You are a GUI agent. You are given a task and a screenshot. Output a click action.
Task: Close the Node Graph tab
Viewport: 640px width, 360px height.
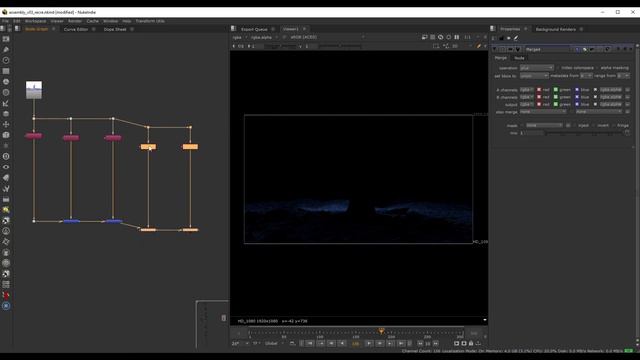[x=53, y=29]
